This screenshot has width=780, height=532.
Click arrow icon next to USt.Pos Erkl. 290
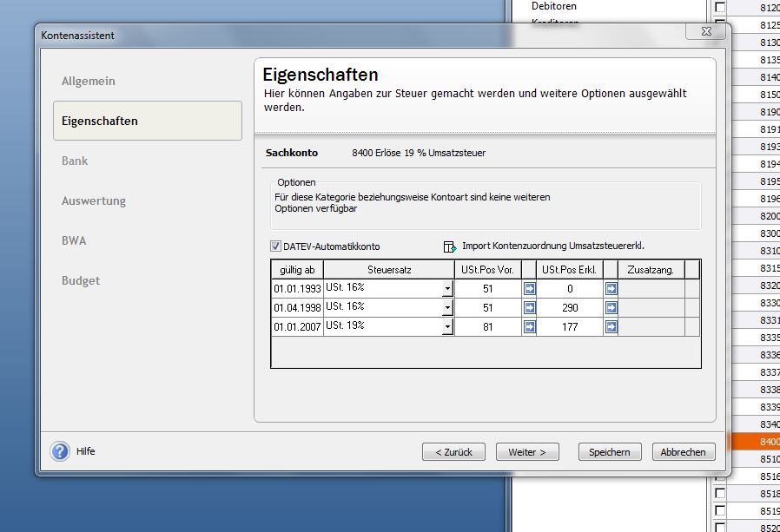click(611, 308)
